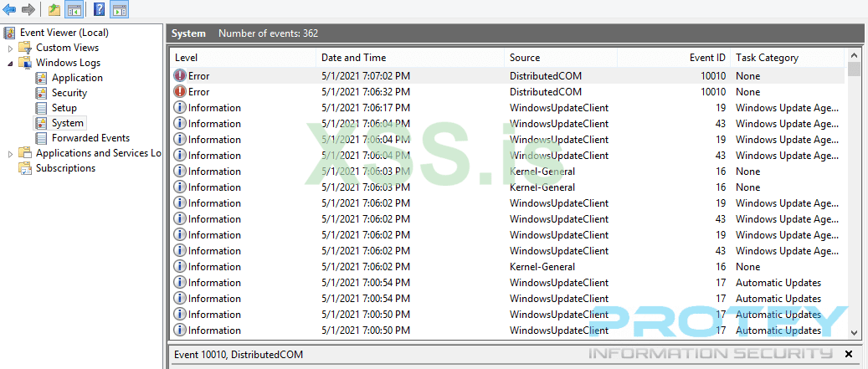Image resolution: width=868 pixels, height=369 pixels.
Task: Click the Application log icon
Action: (x=41, y=78)
